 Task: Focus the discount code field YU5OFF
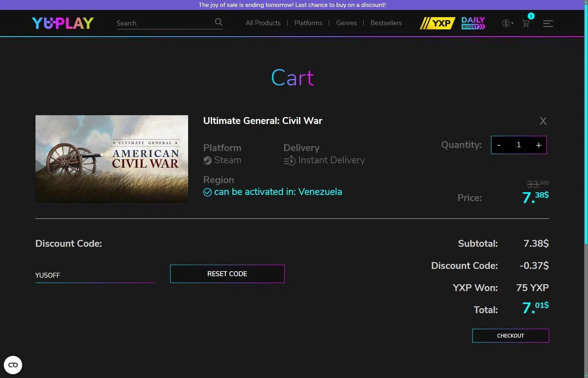tap(95, 275)
